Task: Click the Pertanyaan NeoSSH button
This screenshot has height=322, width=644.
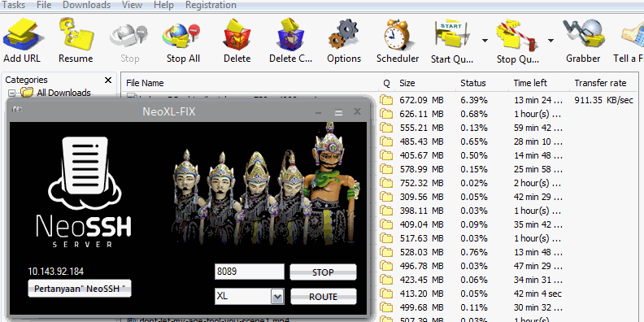Action: coord(80,289)
